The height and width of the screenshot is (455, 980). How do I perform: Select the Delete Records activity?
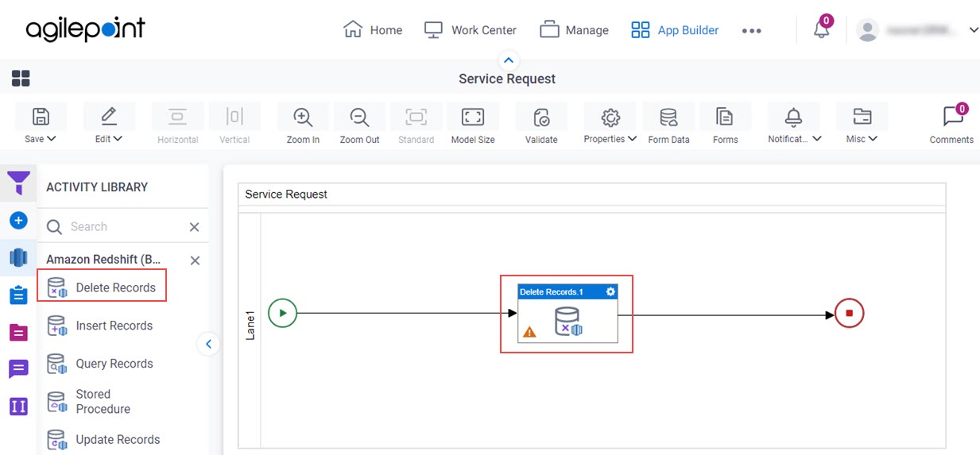pyautogui.click(x=102, y=287)
